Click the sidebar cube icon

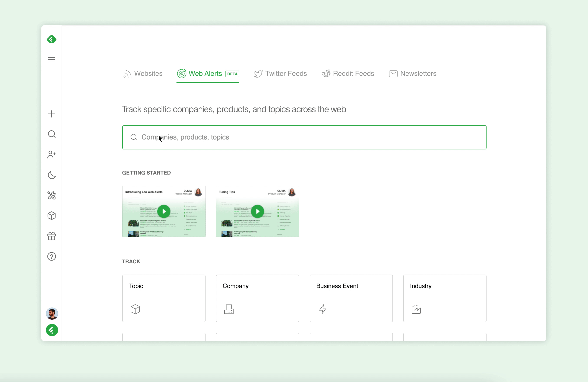click(x=51, y=216)
